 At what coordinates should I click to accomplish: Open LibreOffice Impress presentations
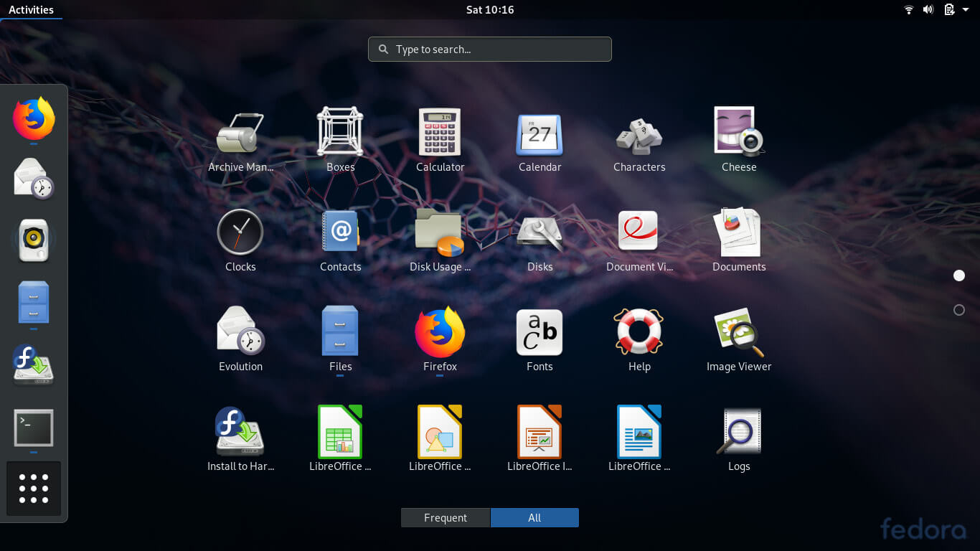540,433
